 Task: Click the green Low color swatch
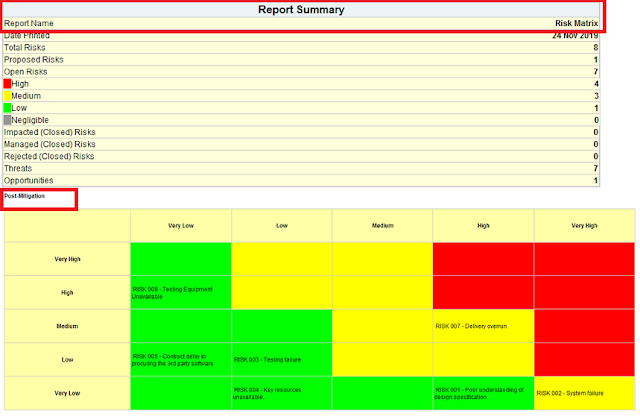point(7,108)
